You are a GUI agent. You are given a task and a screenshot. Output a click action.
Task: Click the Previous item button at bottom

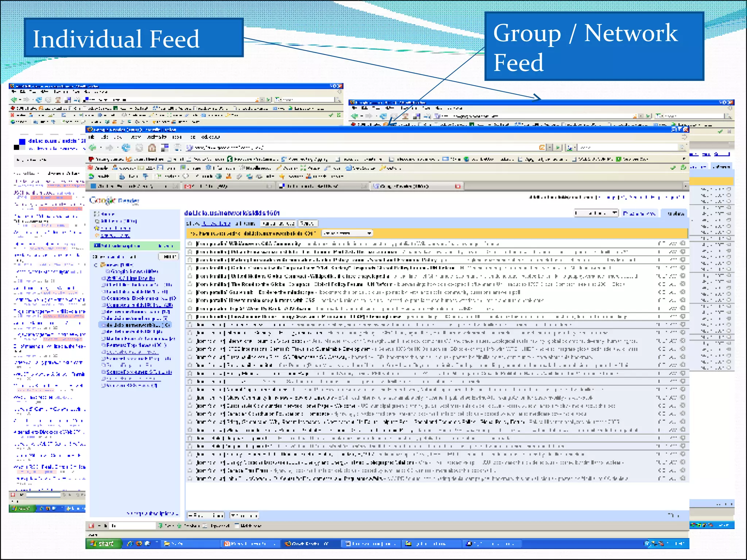(x=205, y=516)
